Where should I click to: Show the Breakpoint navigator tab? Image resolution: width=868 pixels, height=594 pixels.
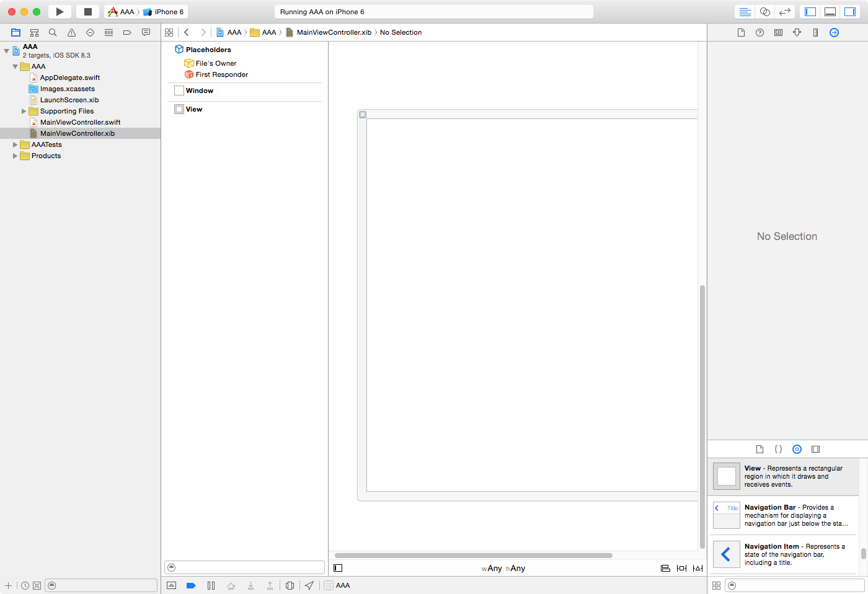127,32
